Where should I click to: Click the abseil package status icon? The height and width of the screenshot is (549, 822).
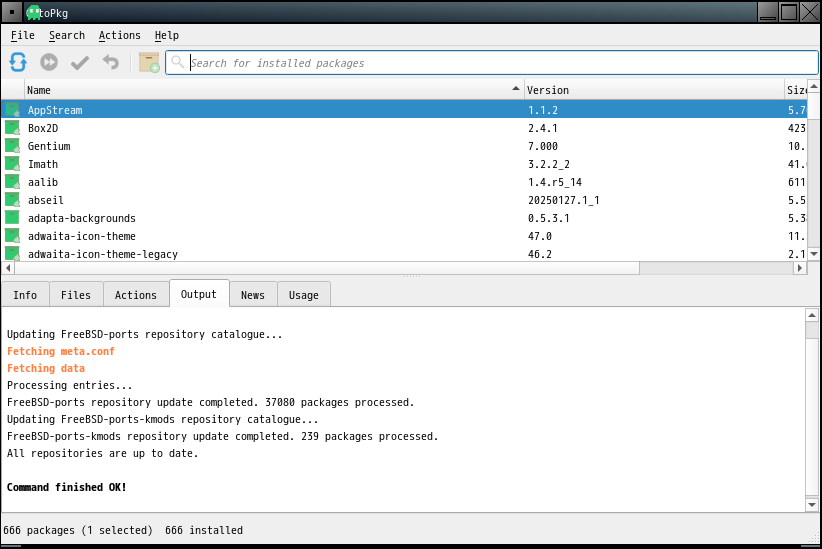(13, 200)
